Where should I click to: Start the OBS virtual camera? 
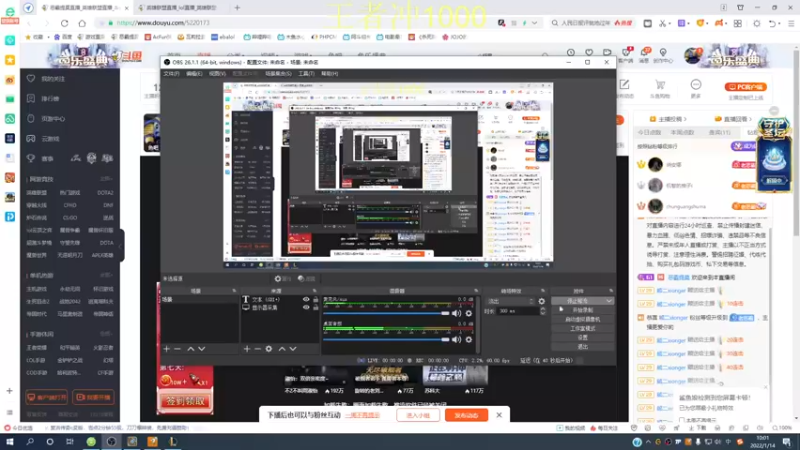point(582,319)
